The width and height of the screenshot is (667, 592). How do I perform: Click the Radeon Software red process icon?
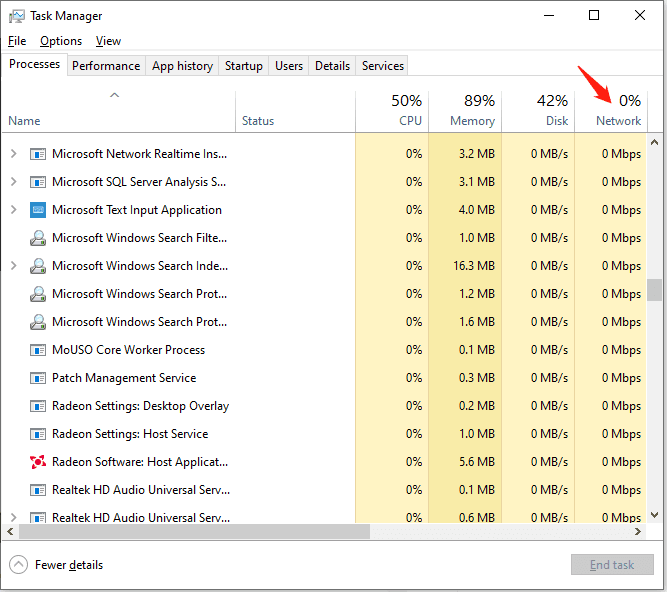point(38,462)
